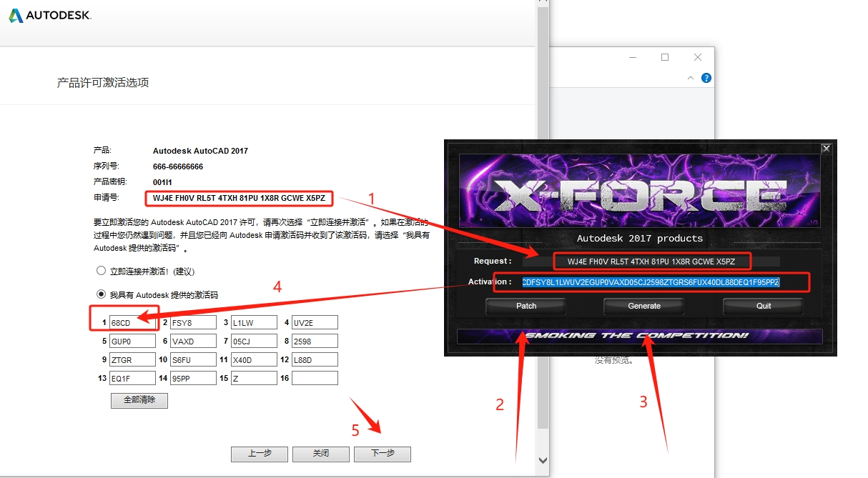Click the Quit button in the keygen

click(762, 306)
